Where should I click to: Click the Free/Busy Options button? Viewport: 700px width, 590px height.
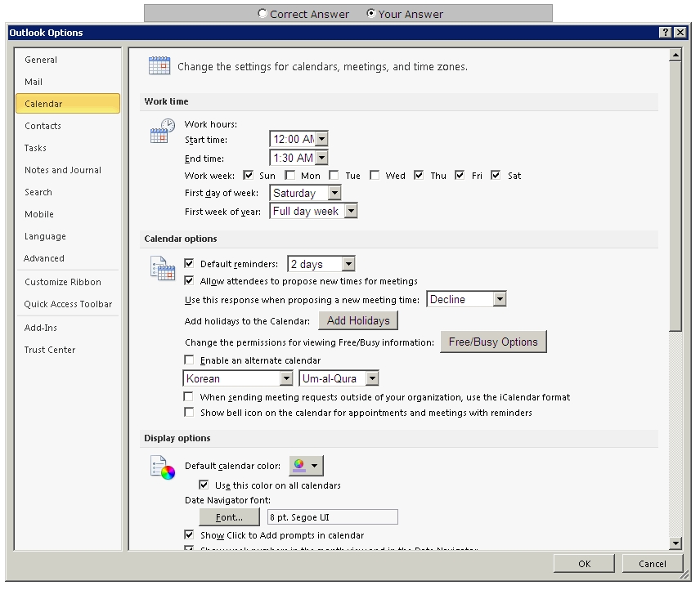tap(493, 342)
